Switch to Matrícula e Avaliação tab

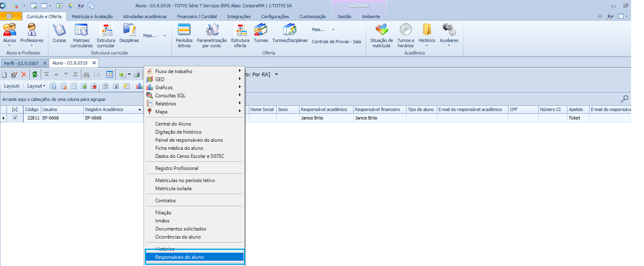pyautogui.click(x=92, y=17)
